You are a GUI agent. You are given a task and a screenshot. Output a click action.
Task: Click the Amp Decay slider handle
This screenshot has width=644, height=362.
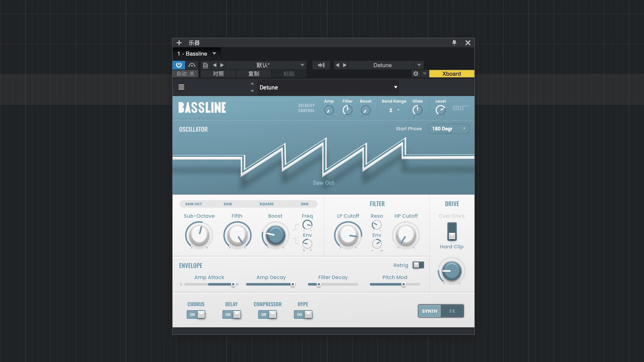tap(293, 285)
